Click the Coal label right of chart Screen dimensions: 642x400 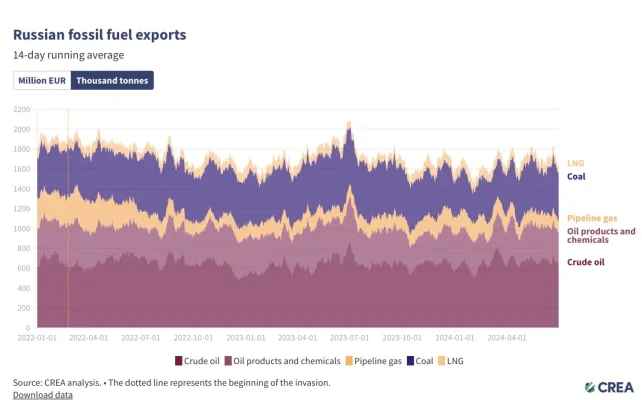click(x=576, y=176)
